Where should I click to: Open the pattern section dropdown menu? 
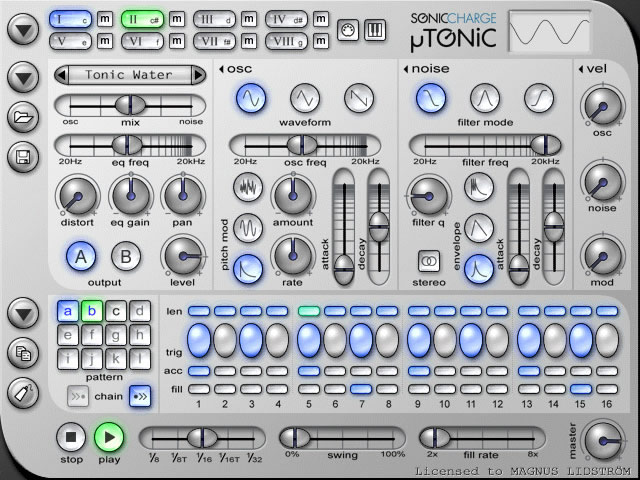click(x=23, y=313)
